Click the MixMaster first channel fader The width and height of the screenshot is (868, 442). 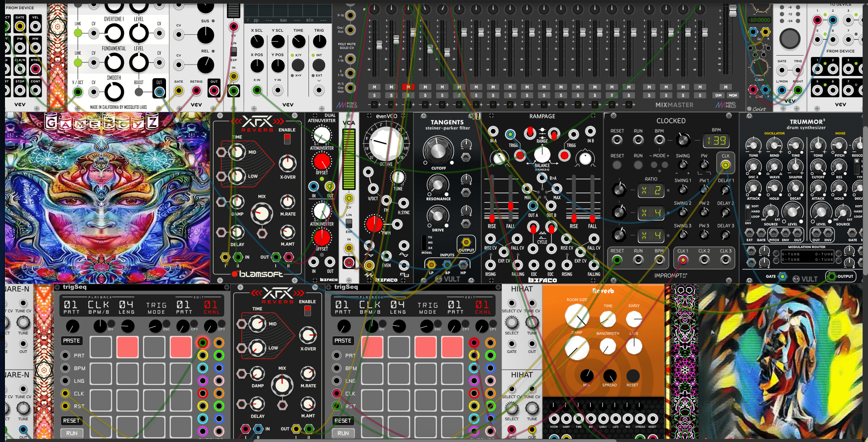tap(379, 44)
